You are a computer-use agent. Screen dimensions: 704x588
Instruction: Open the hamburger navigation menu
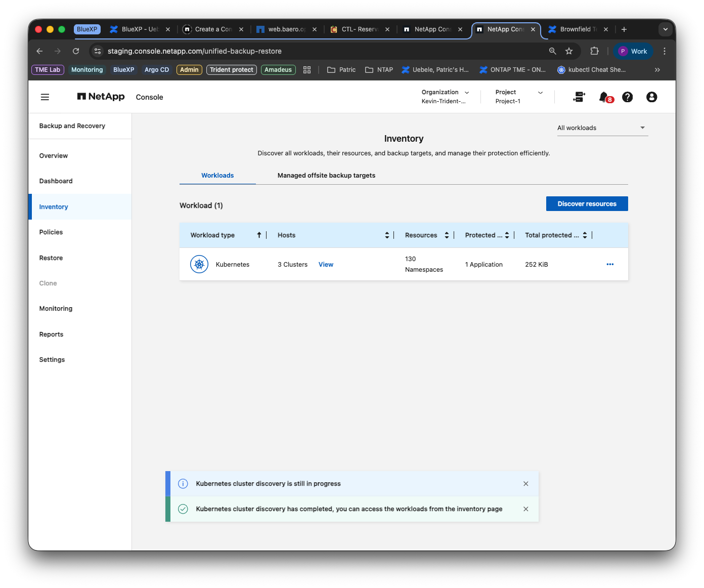point(45,97)
